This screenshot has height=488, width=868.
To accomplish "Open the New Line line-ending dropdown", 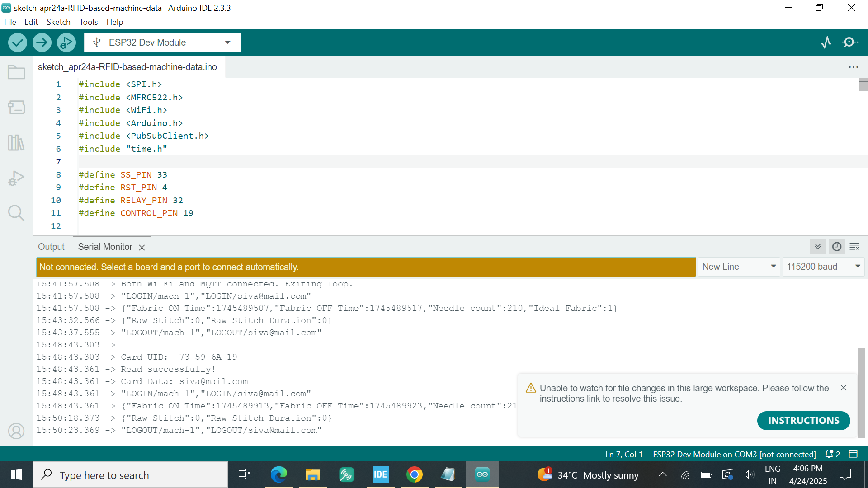I will [x=739, y=267].
